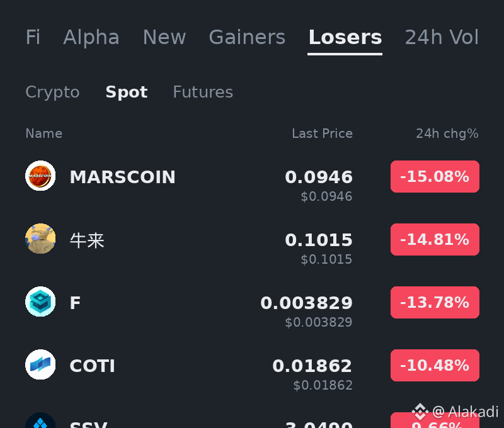This screenshot has width=504, height=428.
Task: Click the SSV diamond icon at bottom
Action: (40, 420)
